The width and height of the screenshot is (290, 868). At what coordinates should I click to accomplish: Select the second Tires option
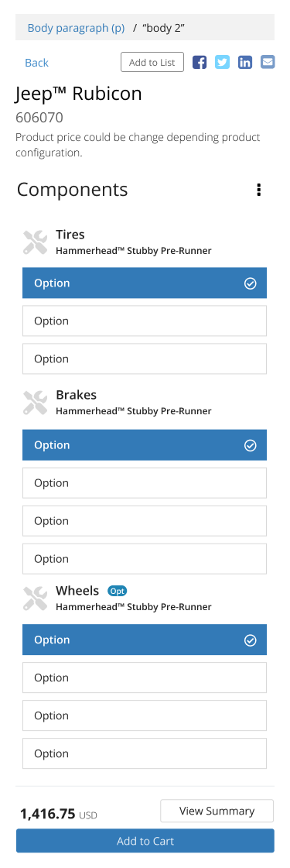click(x=145, y=321)
